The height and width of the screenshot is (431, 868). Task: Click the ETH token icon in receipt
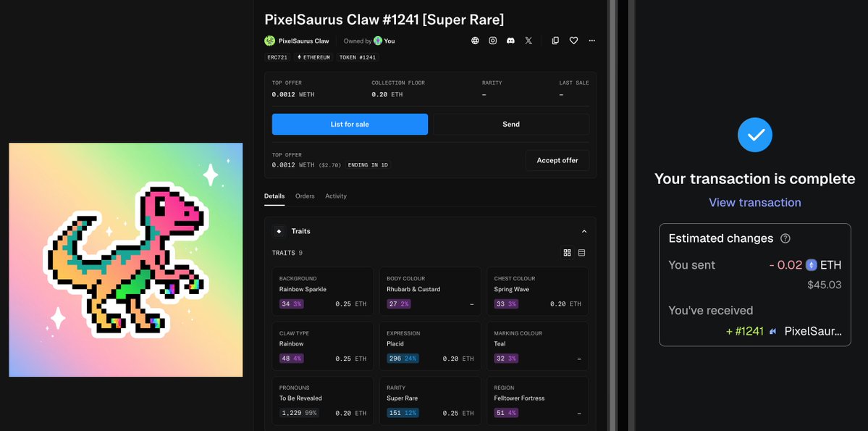click(812, 265)
